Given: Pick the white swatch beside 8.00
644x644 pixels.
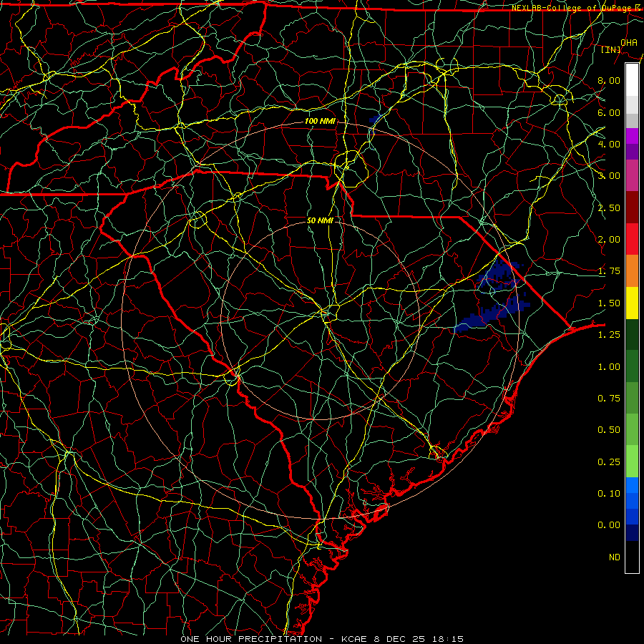Looking at the screenshot, I should 632,79.
